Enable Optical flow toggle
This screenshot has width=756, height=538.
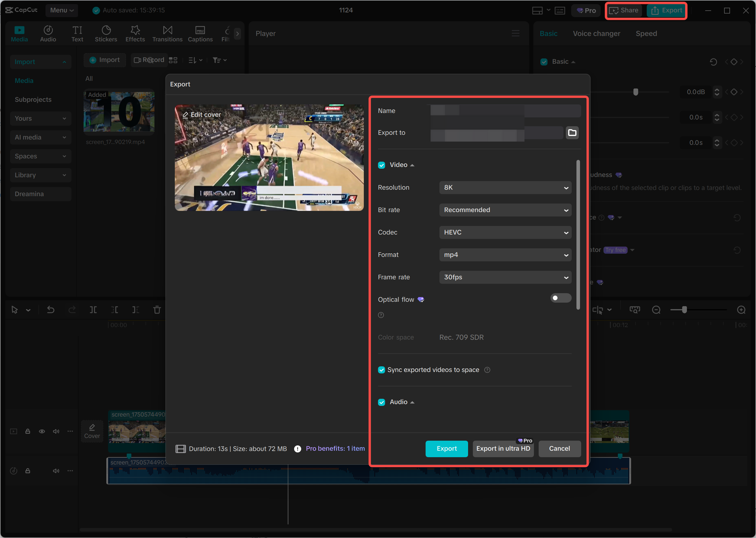point(561,298)
